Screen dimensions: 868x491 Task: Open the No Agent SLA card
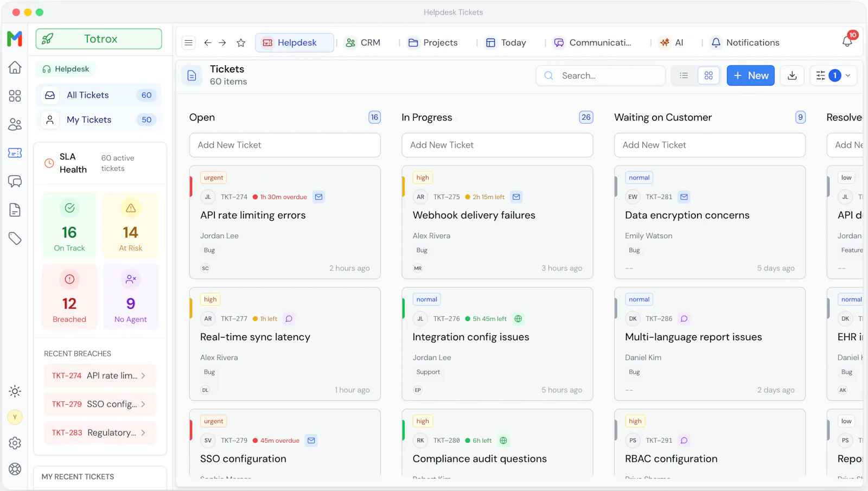pos(131,297)
